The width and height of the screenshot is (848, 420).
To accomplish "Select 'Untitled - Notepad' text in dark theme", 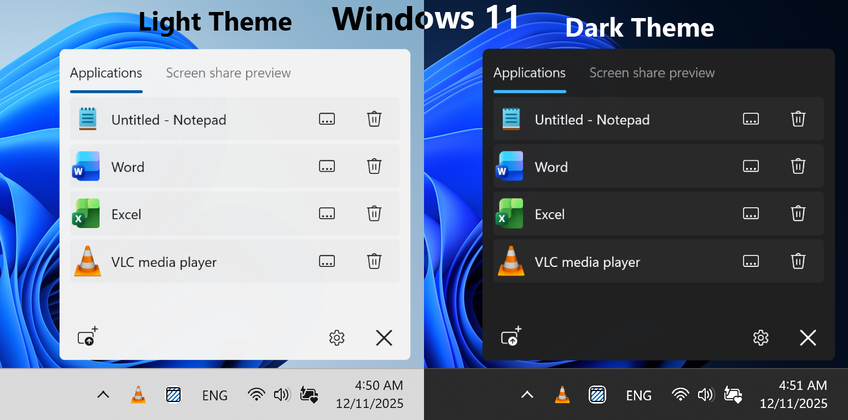I will click(x=592, y=120).
